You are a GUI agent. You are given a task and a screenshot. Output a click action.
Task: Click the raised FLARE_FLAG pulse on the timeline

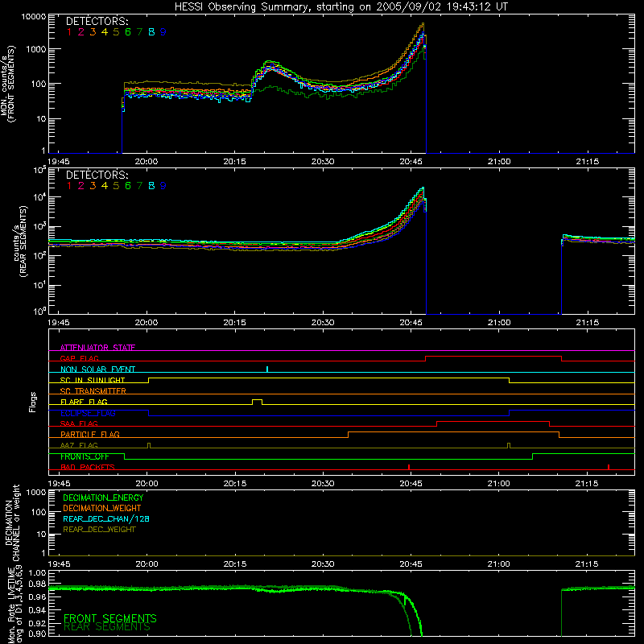coord(257,400)
